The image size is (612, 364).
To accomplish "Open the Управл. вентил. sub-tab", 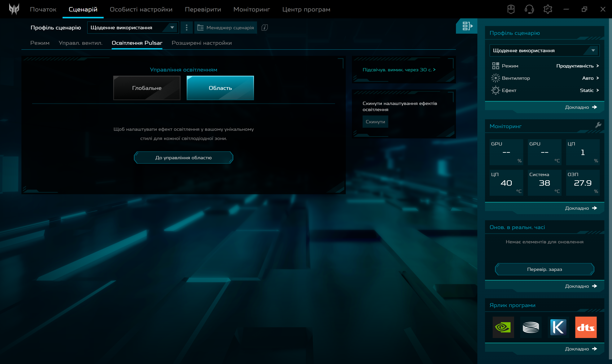I will pyautogui.click(x=81, y=43).
